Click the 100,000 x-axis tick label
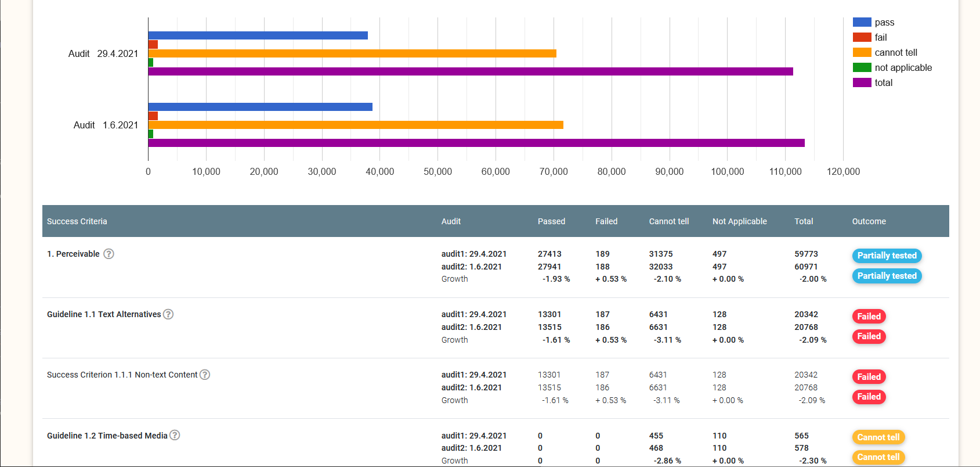980x467 pixels. [728, 171]
